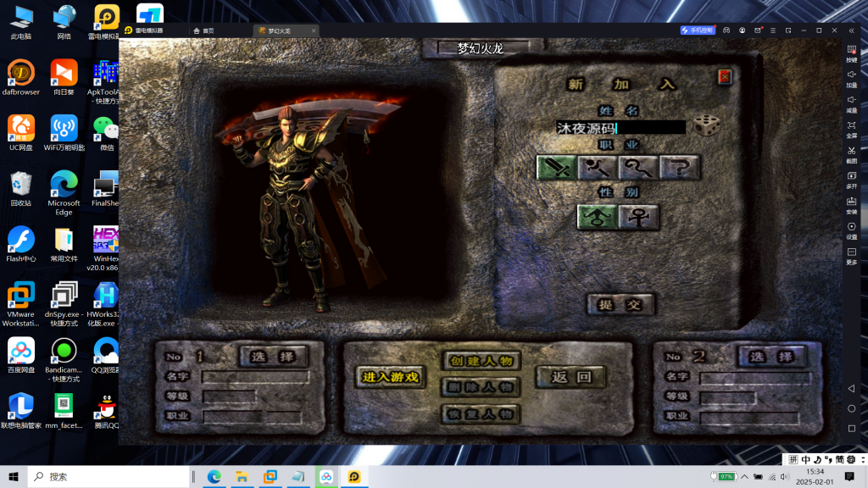This screenshot has height=488, width=868.
Task: Choose the mage class icon
Action: [598, 168]
